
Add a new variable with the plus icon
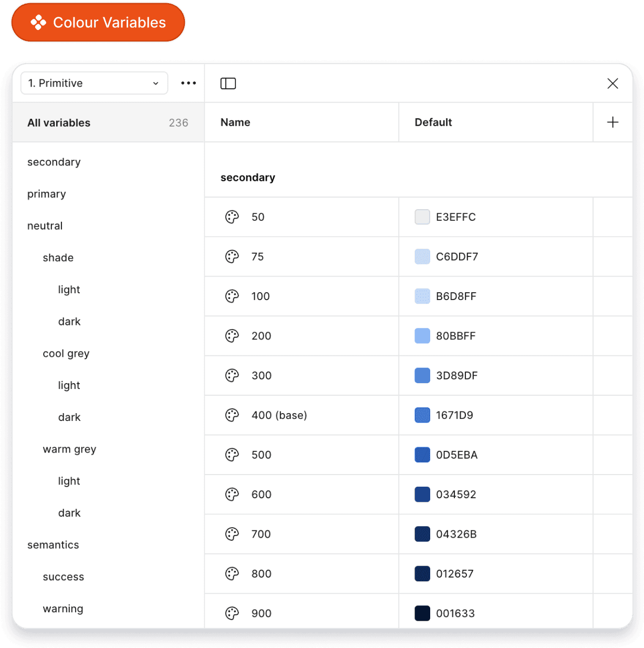[x=612, y=122]
